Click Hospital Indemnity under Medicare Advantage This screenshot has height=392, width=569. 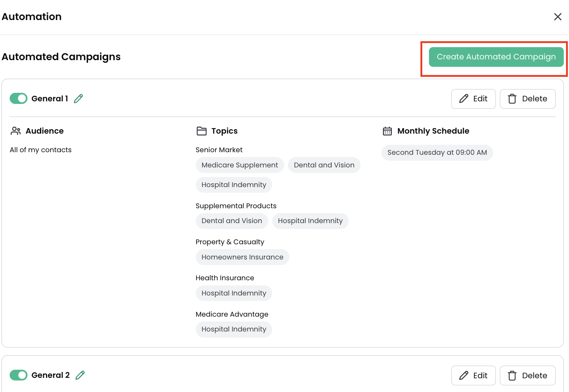tap(234, 329)
